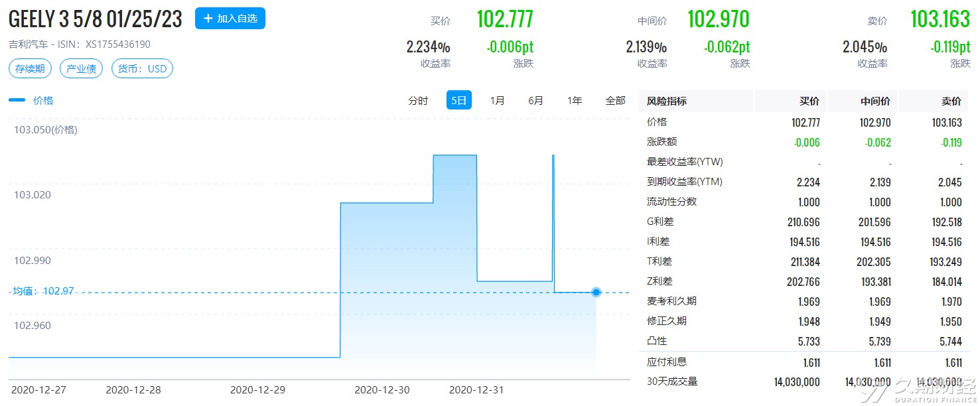Select the 涨跌额 row label
The image size is (980, 406).
662,142
